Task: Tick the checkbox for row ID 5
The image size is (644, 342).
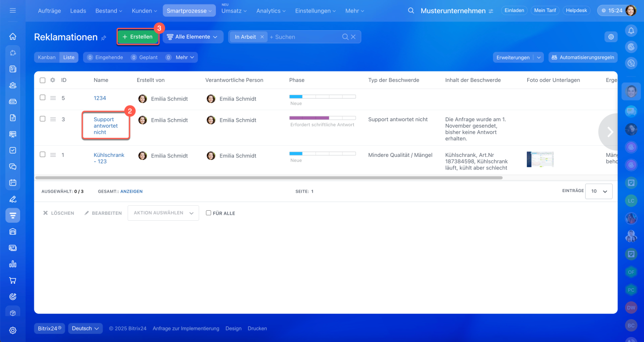Action: coord(43,98)
